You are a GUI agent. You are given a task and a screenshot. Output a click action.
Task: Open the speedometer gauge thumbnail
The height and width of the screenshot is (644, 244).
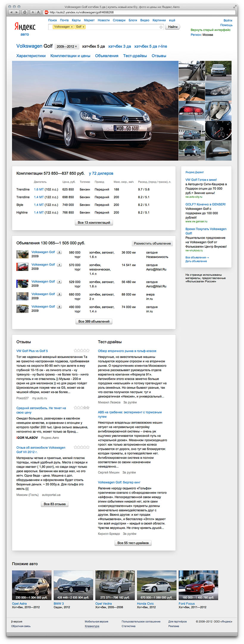[218, 130]
